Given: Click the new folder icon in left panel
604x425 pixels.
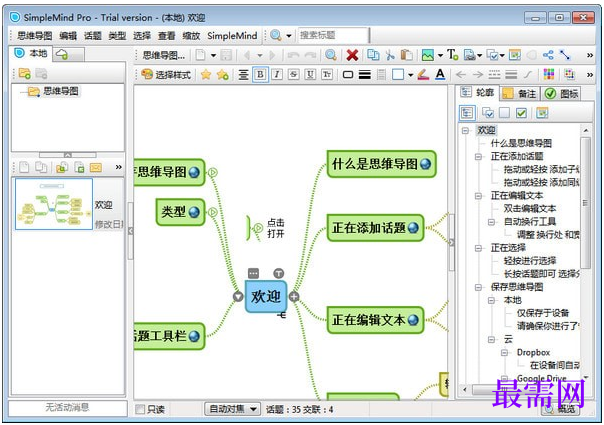Looking at the screenshot, I should (x=25, y=73).
